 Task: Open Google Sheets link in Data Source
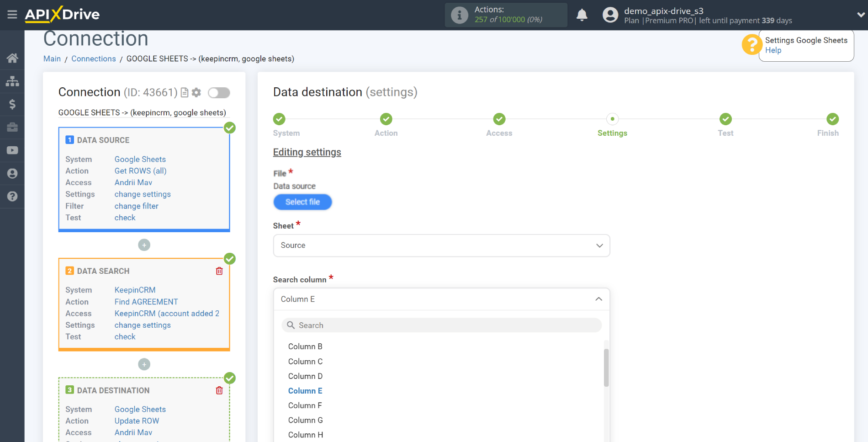point(140,159)
